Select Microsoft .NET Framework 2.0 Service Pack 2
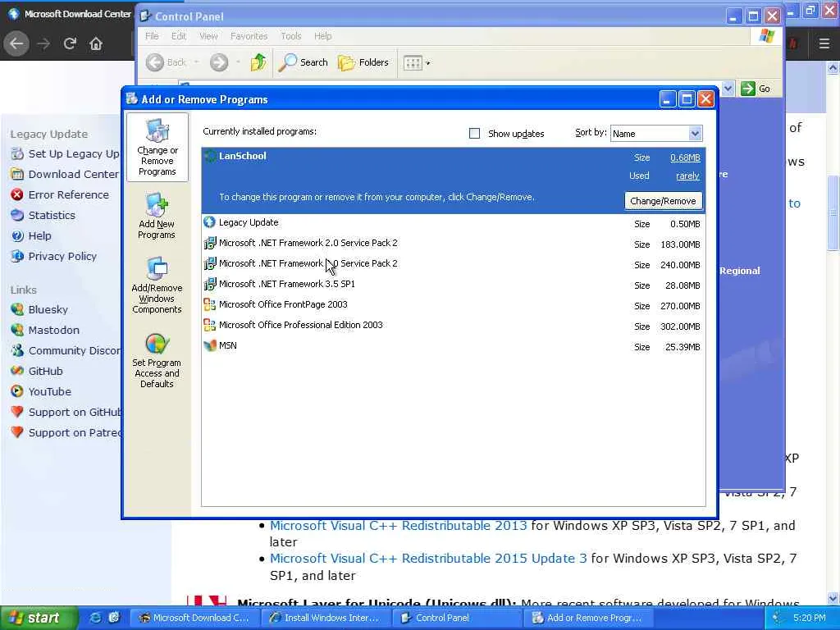Image resolution: width=840 pixels, height=630 pixels. point(453,243)
